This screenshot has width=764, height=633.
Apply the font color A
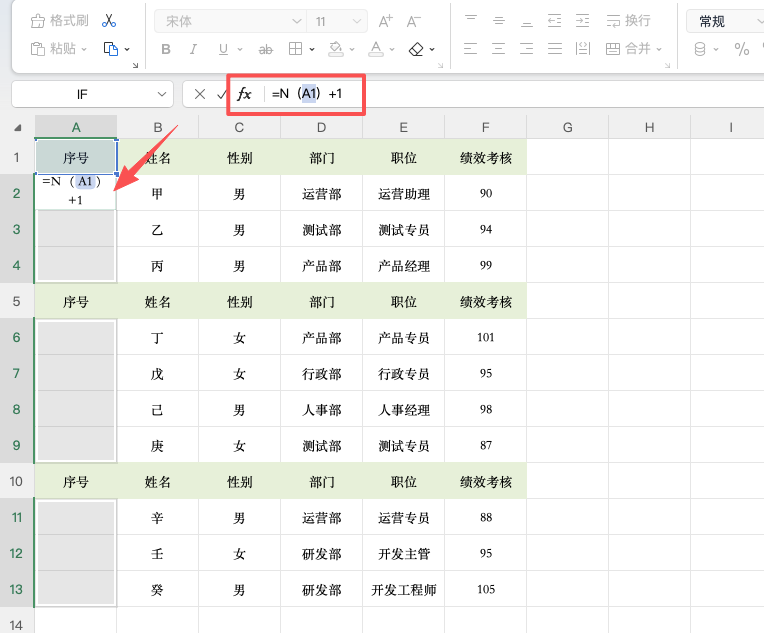(376, 49)
